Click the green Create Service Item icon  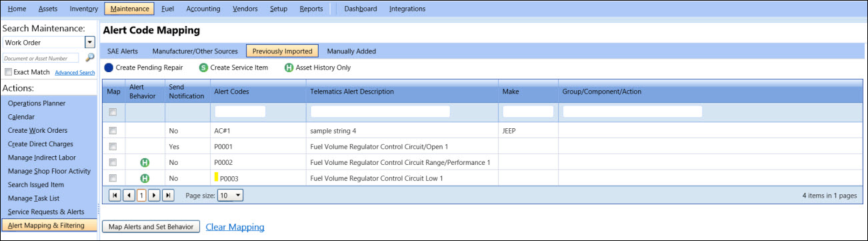[203, 67]
